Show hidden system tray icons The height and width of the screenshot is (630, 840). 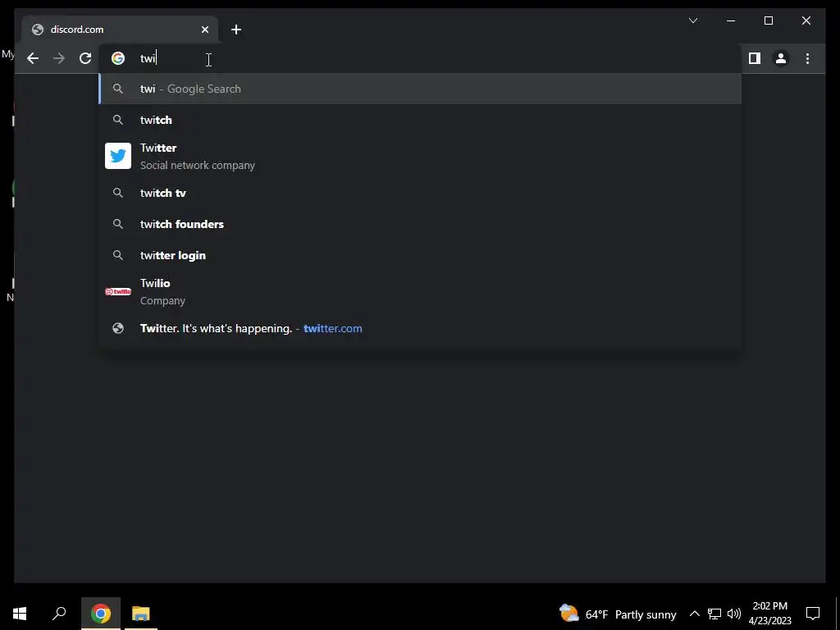pyautogui.click(x=694, y=614)
